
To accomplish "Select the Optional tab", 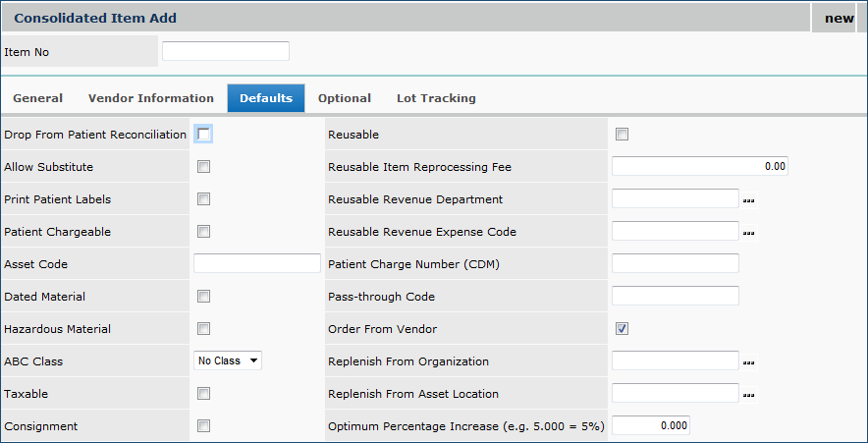I will [345, 98].
